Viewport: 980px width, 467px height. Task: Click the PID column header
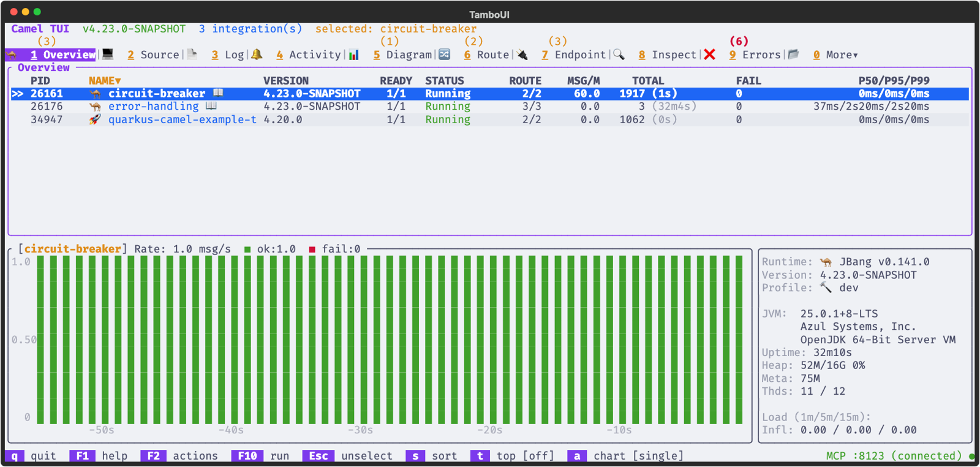coord(40,81)
